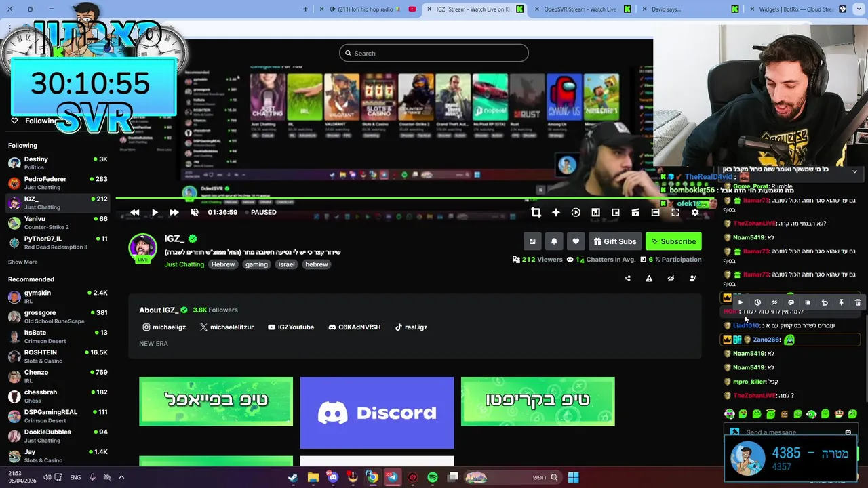Open the Just Chatting category link
This screenshot has width=868, height=488.
coord(184,264)
